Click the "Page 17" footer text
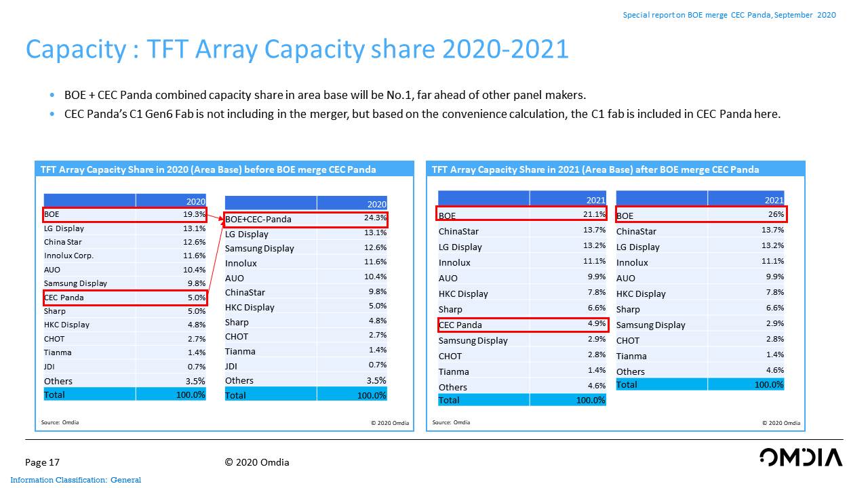Screen dimensions: 868x488 [x=42, y=463]
